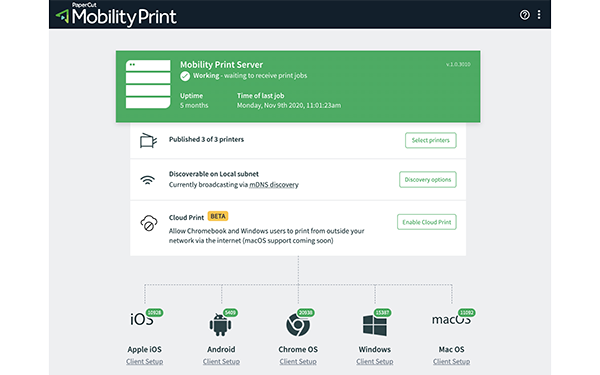Click the green count badge on Android
This screenshot has height=375, width=600.
[x=230, y=313]
